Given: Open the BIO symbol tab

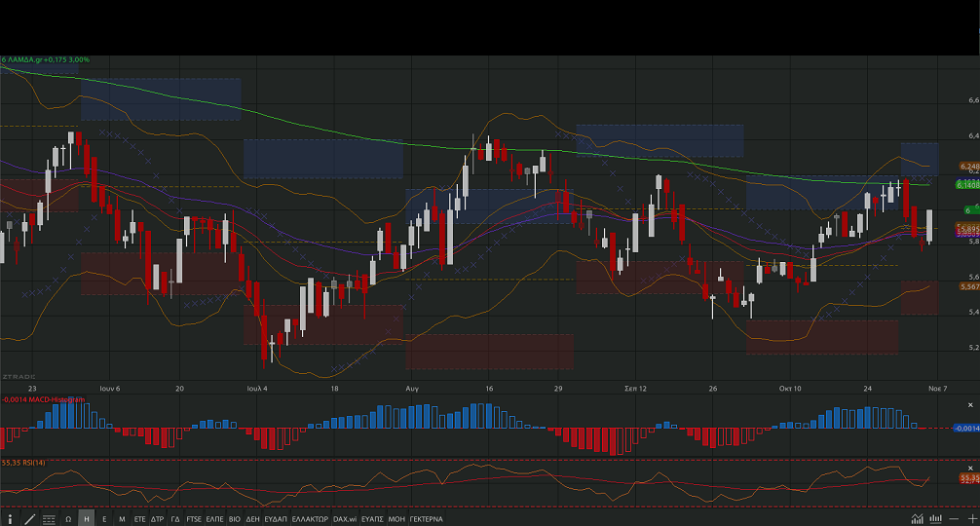Looking at the screenshot, I should point(235,518).
